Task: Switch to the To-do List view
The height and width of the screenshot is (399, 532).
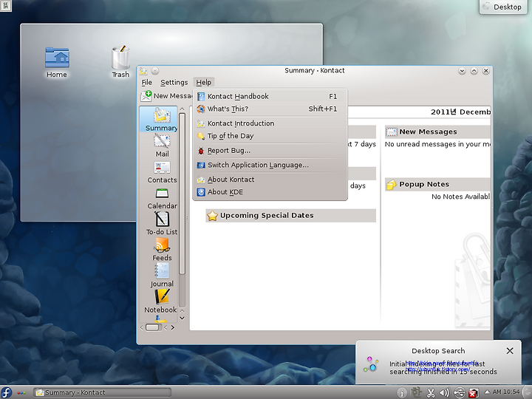Action: (x=162, y=224)
